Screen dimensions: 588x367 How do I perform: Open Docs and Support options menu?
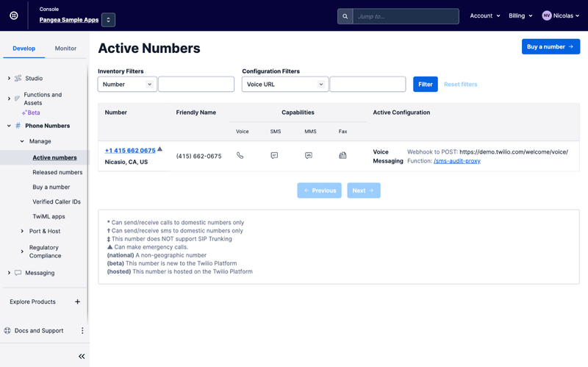coord(82,331)
